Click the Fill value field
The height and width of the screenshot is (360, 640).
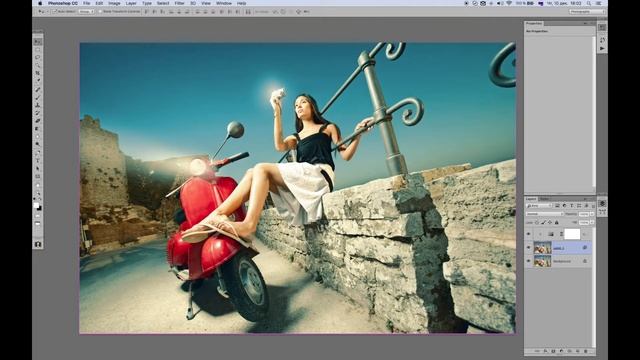(584, 222)
